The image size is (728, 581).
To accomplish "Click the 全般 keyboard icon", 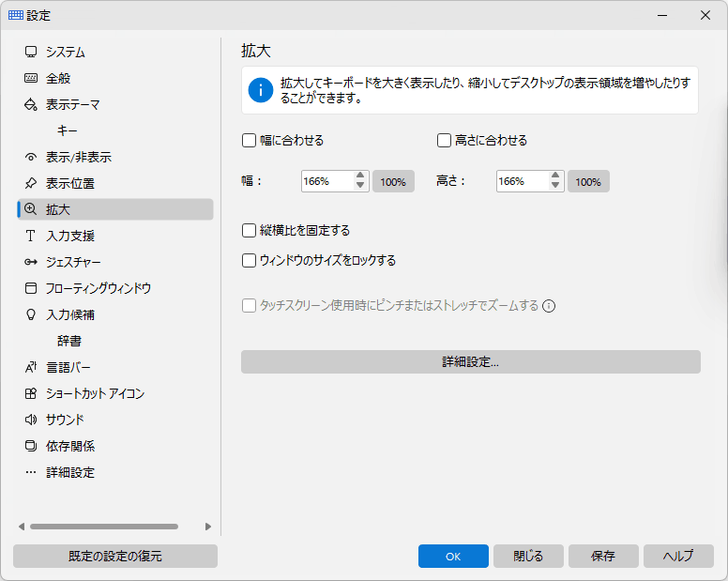I will tap(31, 78).
